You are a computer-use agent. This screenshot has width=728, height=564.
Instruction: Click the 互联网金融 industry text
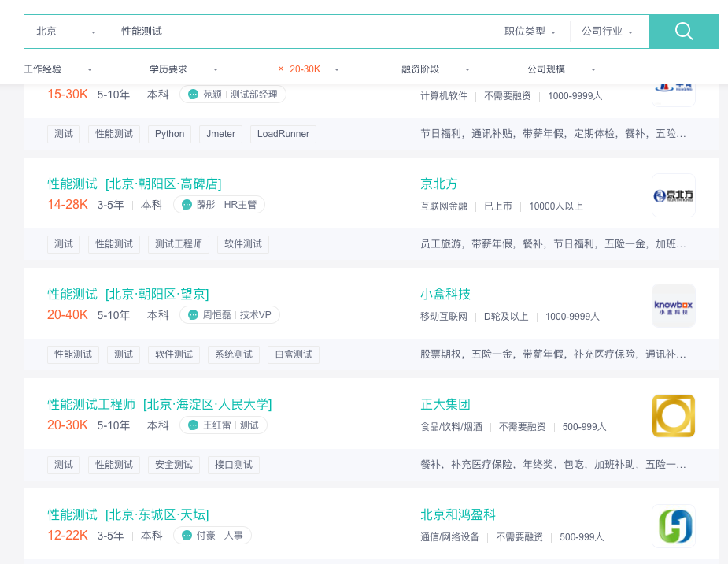443,206
